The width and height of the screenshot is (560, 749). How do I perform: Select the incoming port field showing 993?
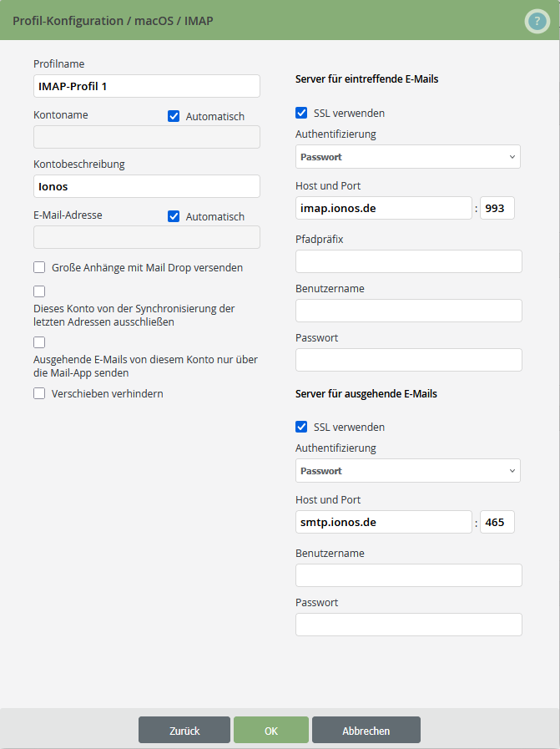pyautogui.click(x=497, y=207)
